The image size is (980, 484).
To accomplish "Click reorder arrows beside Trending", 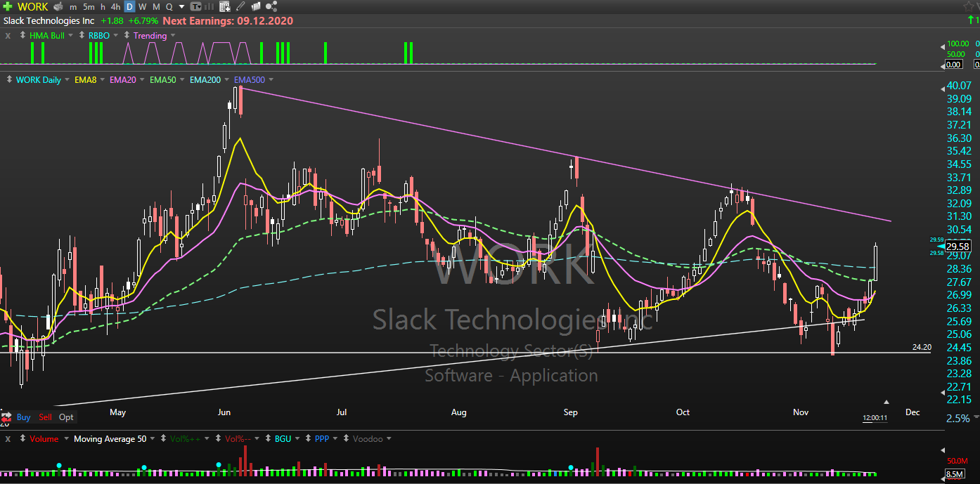I will [x=127, y=36].
